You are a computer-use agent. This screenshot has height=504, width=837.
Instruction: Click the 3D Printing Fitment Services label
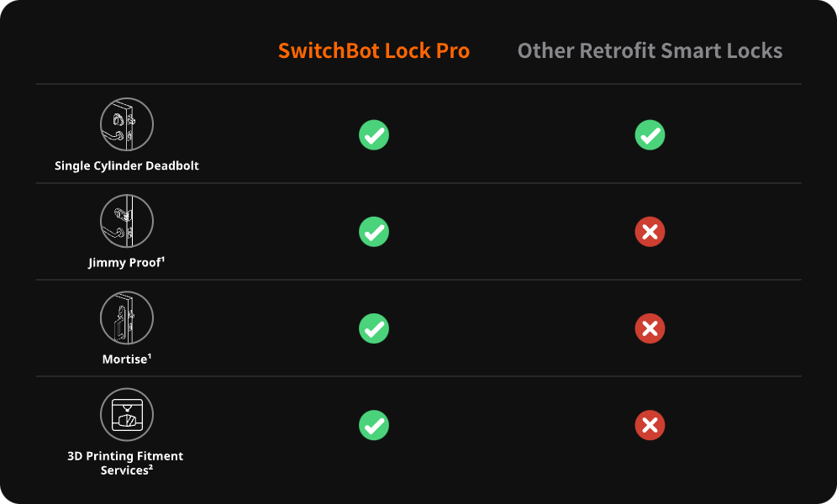point(125,463)
